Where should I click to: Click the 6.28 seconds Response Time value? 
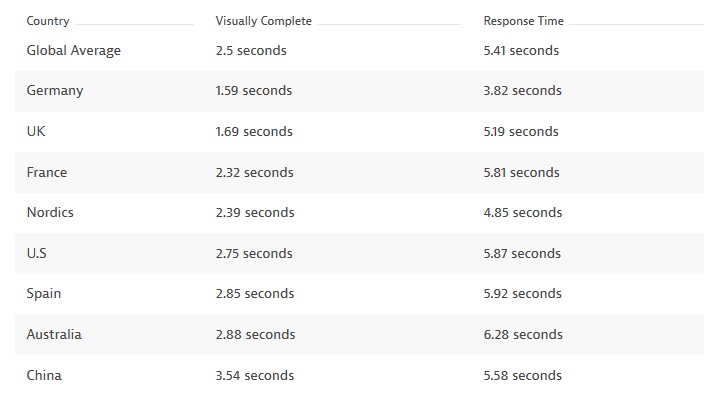[x=523, y=334]
